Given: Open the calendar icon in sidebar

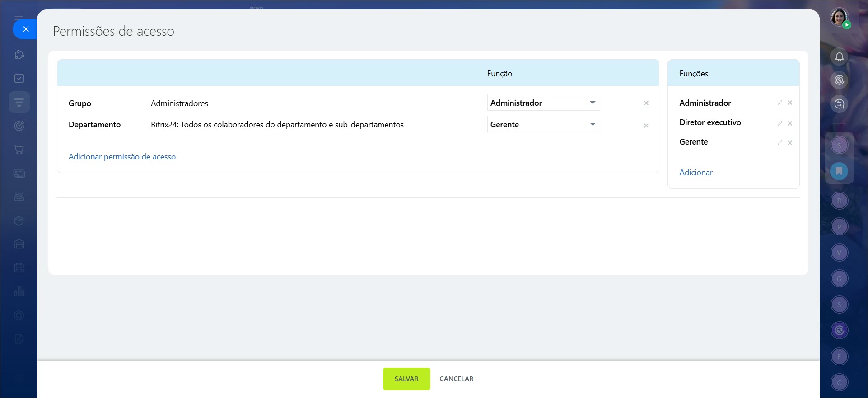Looking at the screenshot, I should (x=19, y=268).
